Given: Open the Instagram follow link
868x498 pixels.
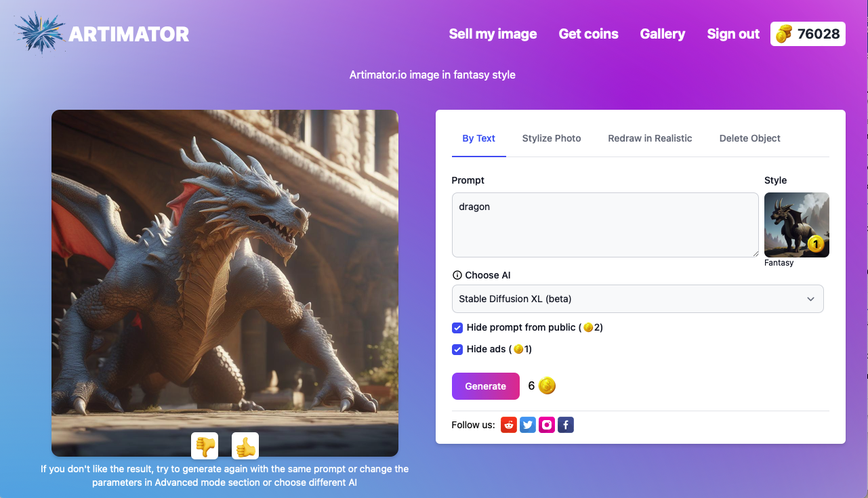Looking at the screenshot, I should pyautogui.click(x=547, y=425).
